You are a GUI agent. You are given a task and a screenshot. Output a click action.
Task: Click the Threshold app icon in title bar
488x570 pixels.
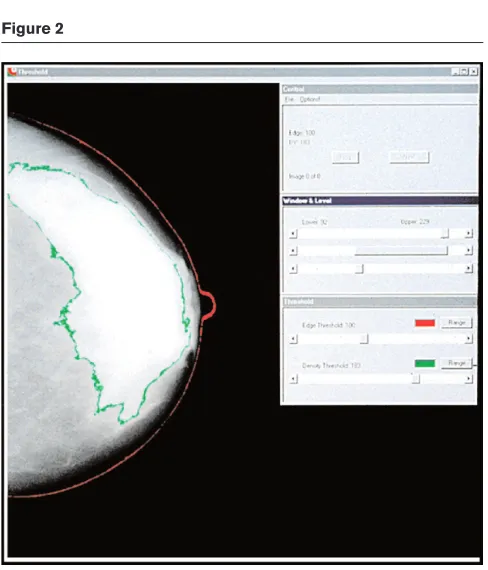[x=12, y=71]
